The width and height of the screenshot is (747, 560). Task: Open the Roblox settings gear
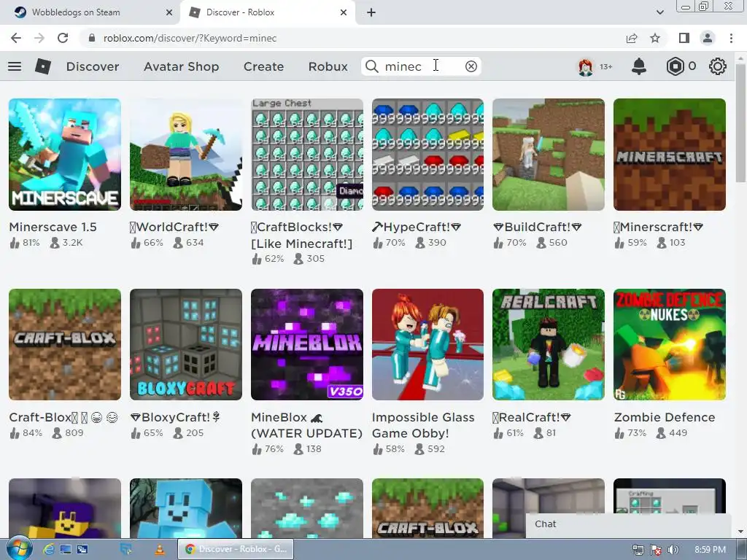(x=718, y=66)
